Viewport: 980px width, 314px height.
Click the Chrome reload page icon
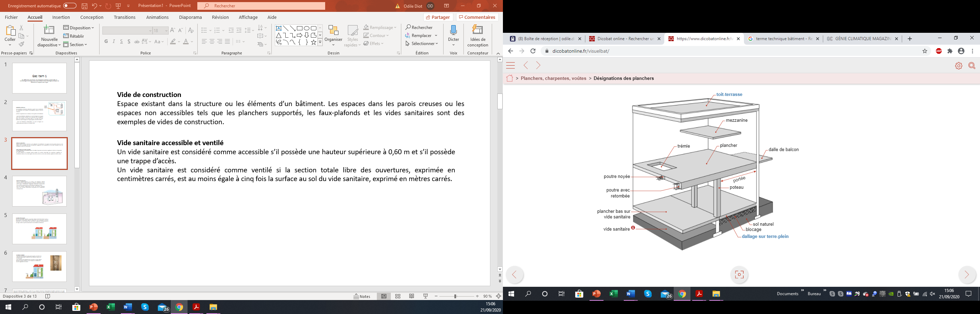tap(533, 51)
